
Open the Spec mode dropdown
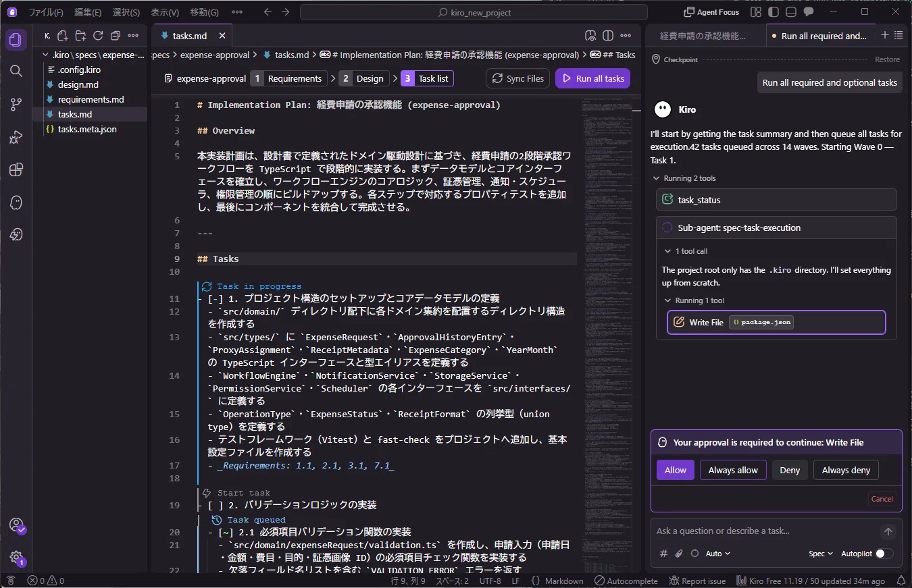click(x=821, y=554)
